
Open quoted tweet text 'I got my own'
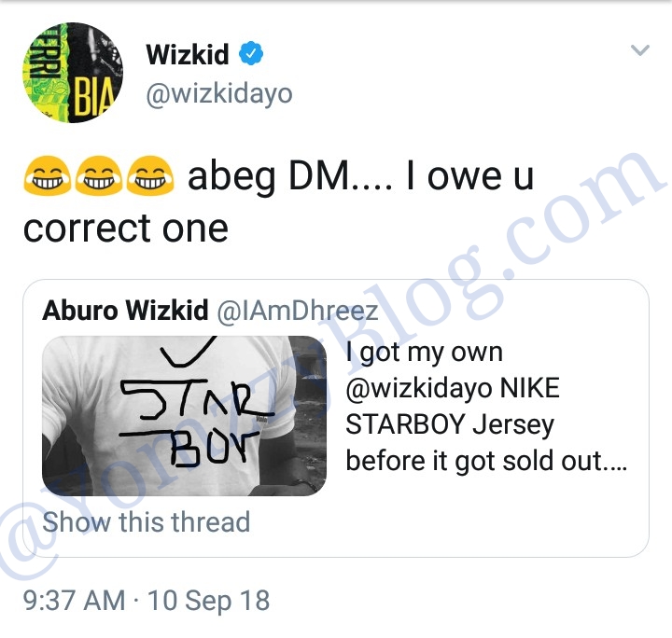click(424, 353)
